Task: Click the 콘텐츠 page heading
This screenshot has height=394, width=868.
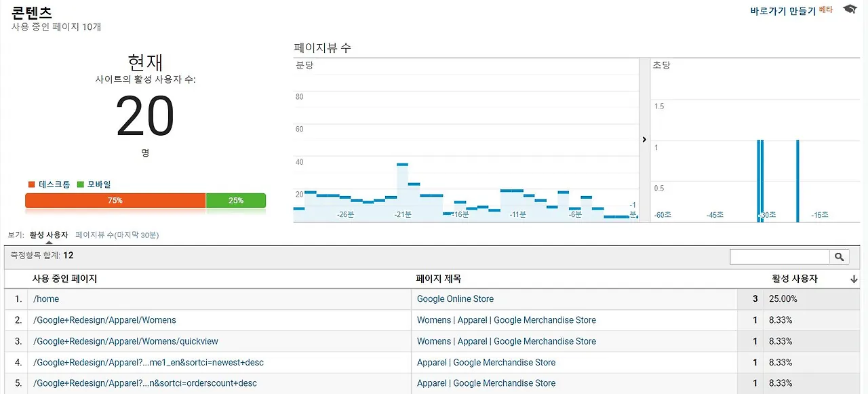Action: pyautogui.click(x=32, y=12)
